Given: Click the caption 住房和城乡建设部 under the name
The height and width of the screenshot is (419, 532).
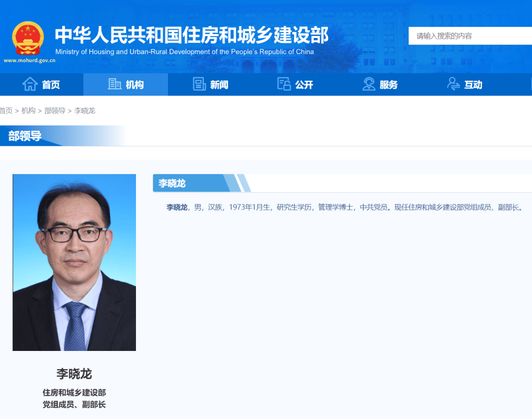Looking at the screenshot, I should coord(74,393).
